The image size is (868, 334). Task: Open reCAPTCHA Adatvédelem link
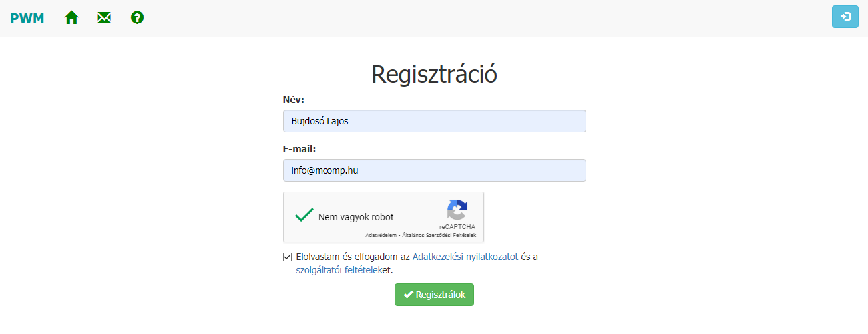pyautogui.click(x=382, y=235)
